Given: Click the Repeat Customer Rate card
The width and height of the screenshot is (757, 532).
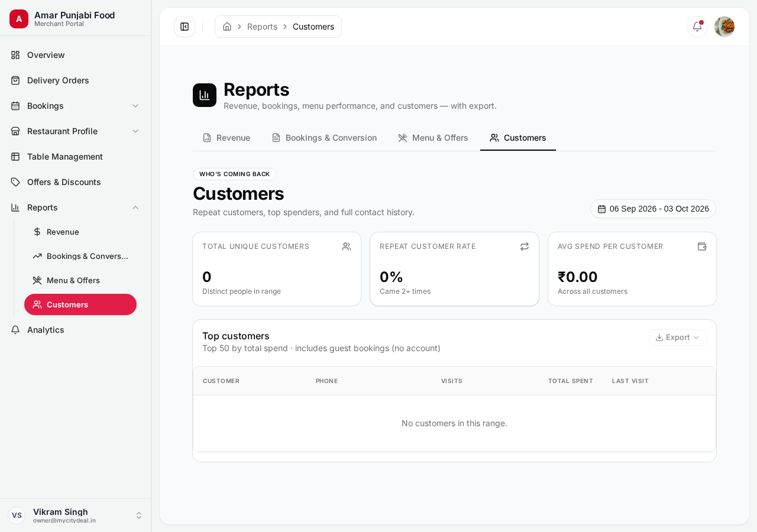Looking at the screenshot, I should tap(454, 269).
